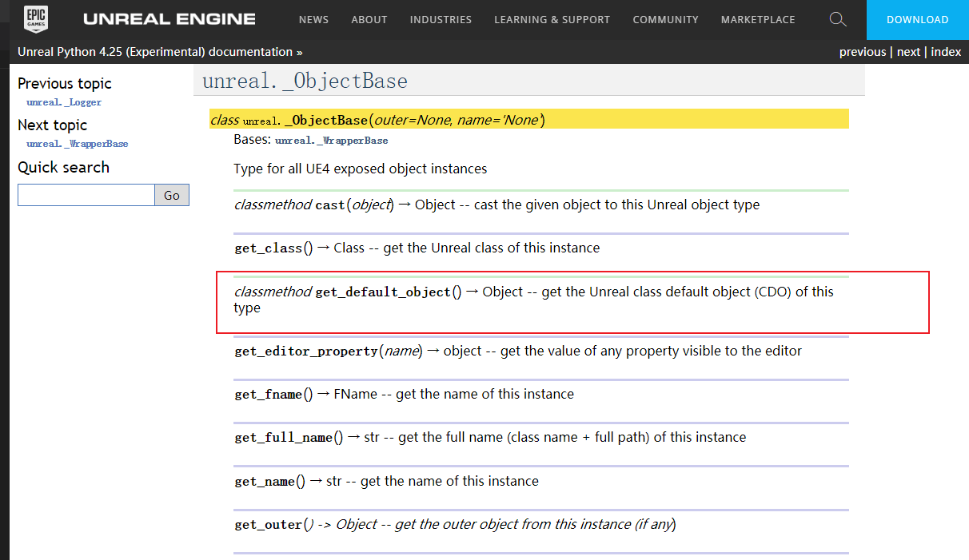Click the Bases unreal._WrapperBase link
Viewport: 969px width, 560px height.
click(331, 141)
